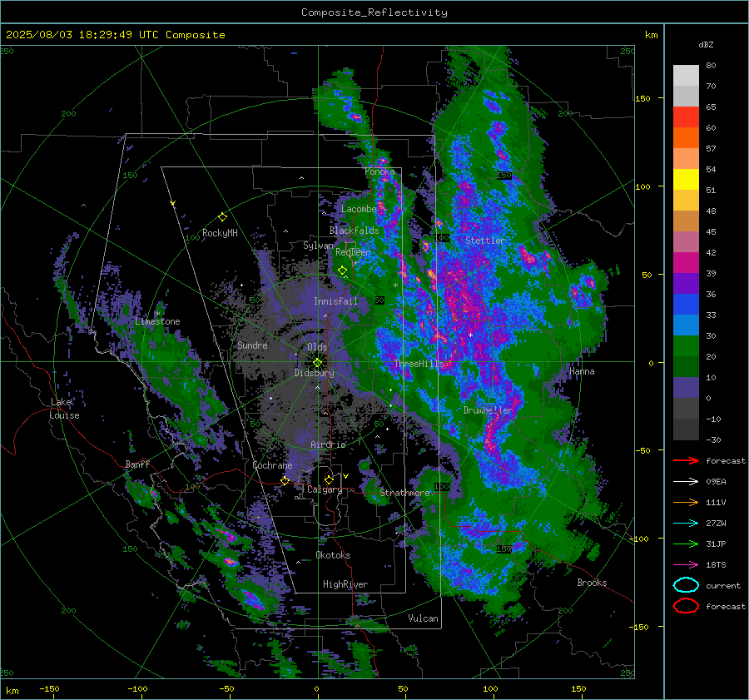Click the 31JP legend label
This screenshot has height=700, width=749.
pos(716,544)
